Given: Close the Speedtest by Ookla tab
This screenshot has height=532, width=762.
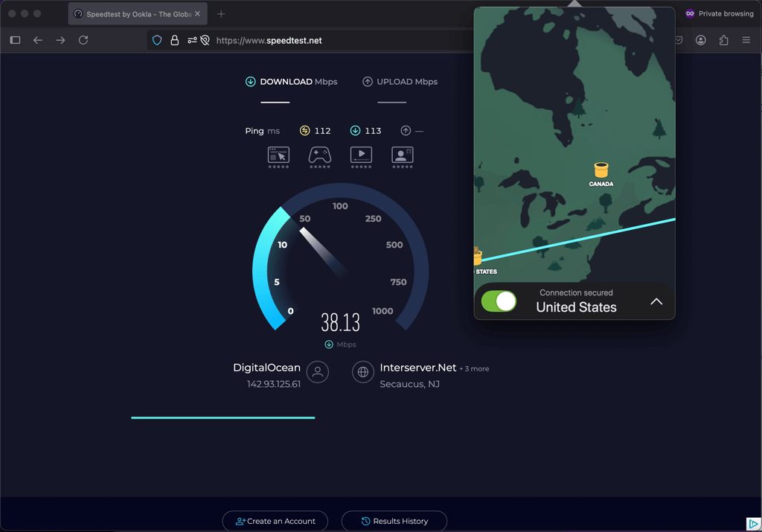Looking at the screenshot, I should [x=197, y=14].
